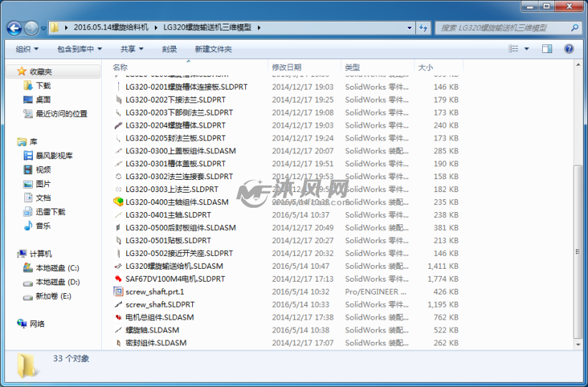Open the 迅雷下载 library
Image resolution: width=588 pixels, height=387 pixels.
(x=50, y=211)
